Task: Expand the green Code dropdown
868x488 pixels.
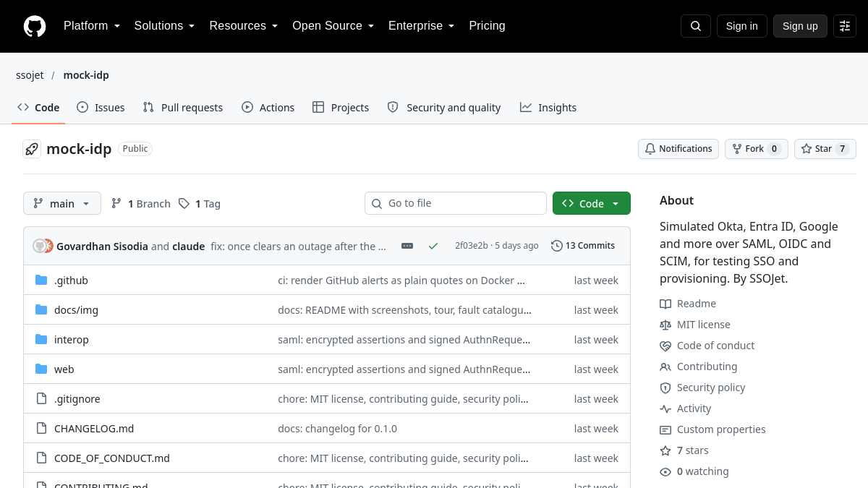Action: point(592,203)
